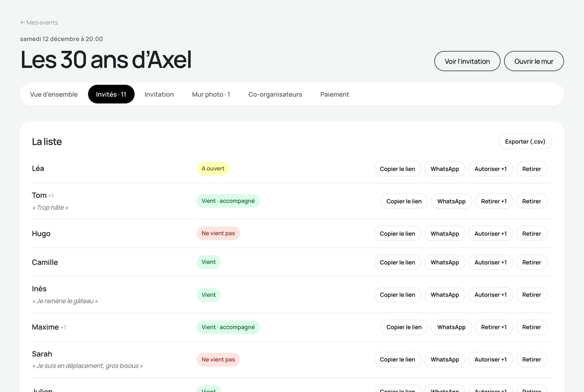584x392 pixels.
Task: Remove Camille from the guest list
Action: pos(531,263)
